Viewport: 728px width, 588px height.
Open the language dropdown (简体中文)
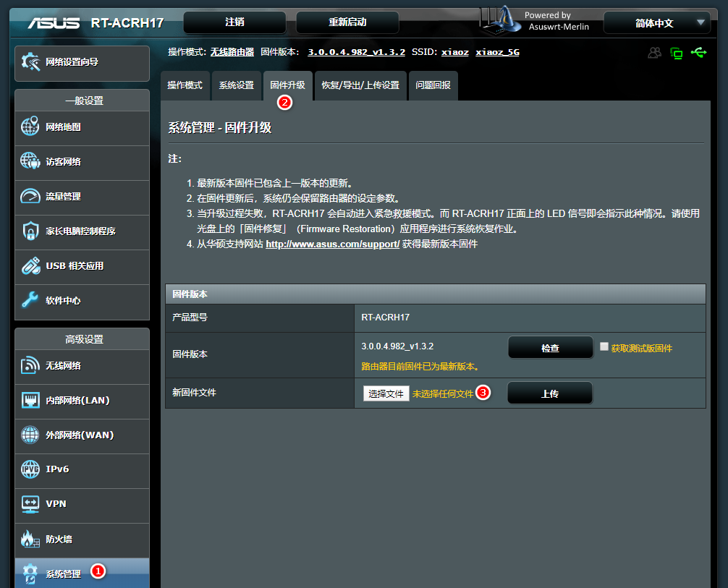pos(656,23)
